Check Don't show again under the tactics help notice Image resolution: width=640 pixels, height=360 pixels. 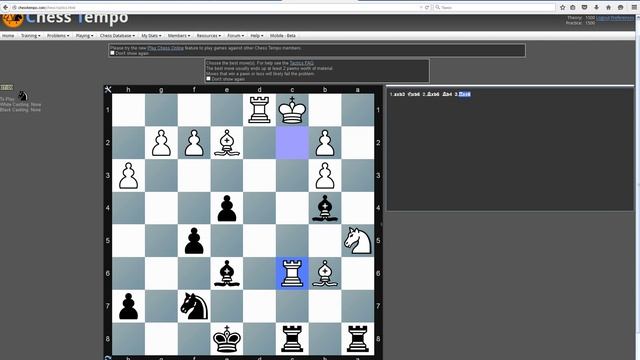click(208, 79)
